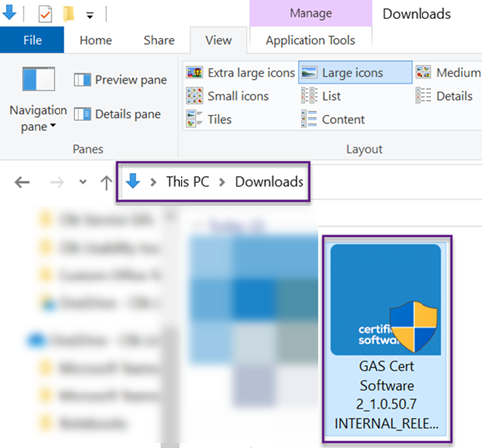Open the Navigation pane dropdown
The height and width of the screenshot is (448, 482).
[38, 118]
